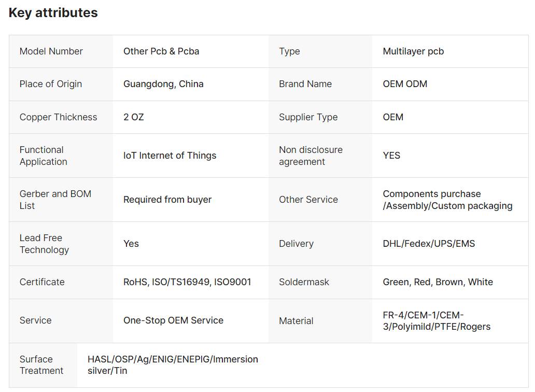The height and width of the screenshot is (392, 535).
Task: Click the Key attributes heading
Action: pos(53,13)
